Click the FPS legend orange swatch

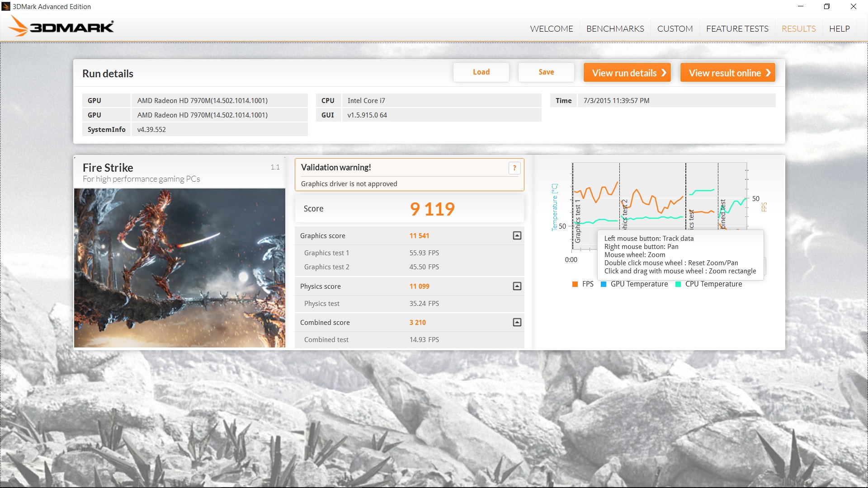(x=575, y=284)
